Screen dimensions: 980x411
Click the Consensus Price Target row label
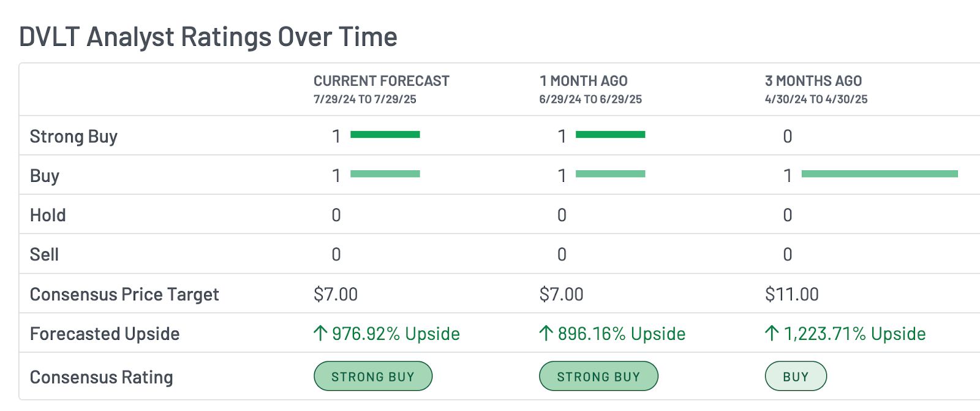[124, 295]
